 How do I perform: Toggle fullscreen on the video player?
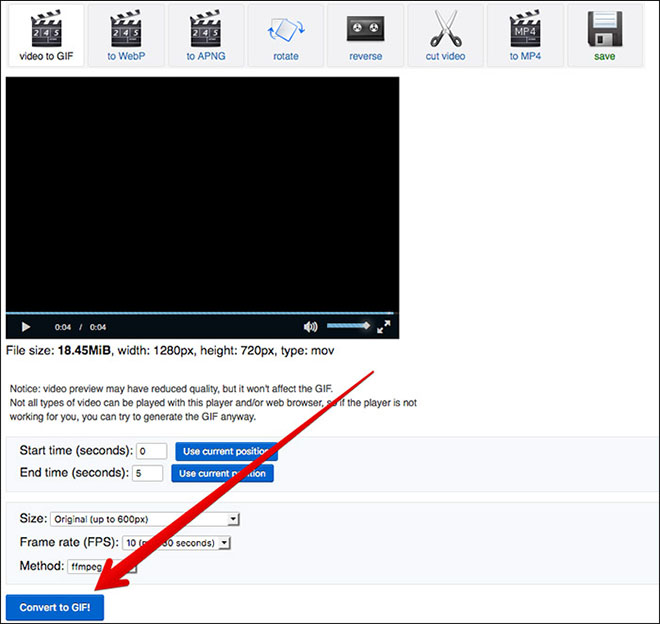tap(383, 326)
